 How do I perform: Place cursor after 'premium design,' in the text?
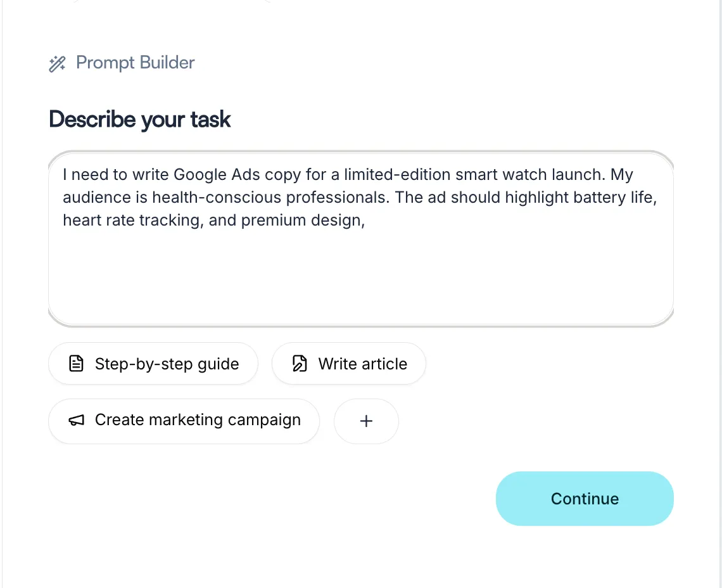coord(366,220)
